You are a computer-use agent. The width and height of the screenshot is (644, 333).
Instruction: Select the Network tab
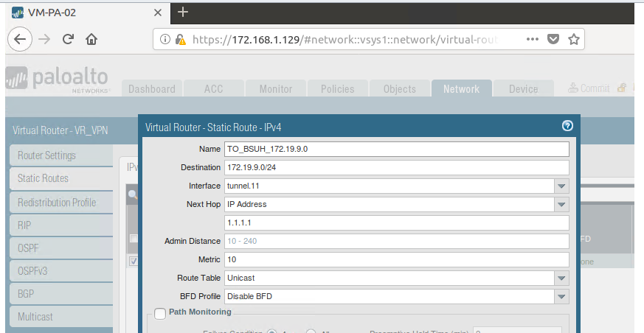coord(461,88)
